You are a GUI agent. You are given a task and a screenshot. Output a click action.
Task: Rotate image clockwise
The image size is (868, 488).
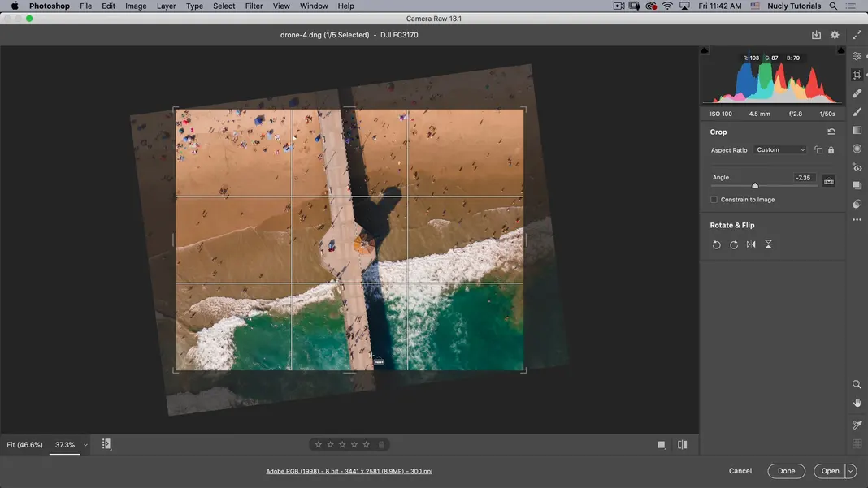[733, 244]
